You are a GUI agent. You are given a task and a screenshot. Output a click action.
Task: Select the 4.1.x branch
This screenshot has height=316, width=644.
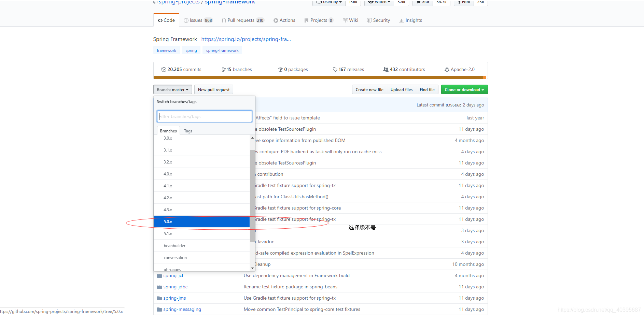pos(202,186)
